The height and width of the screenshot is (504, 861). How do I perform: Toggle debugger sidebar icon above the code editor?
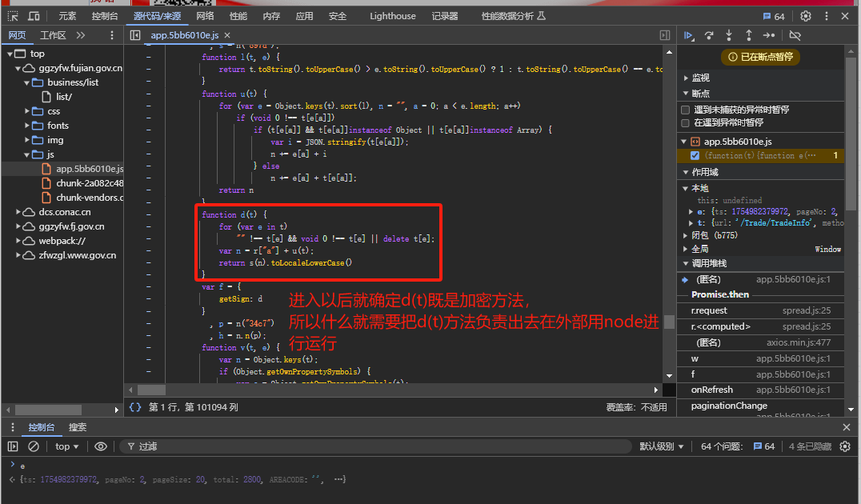tap(664, 35)
